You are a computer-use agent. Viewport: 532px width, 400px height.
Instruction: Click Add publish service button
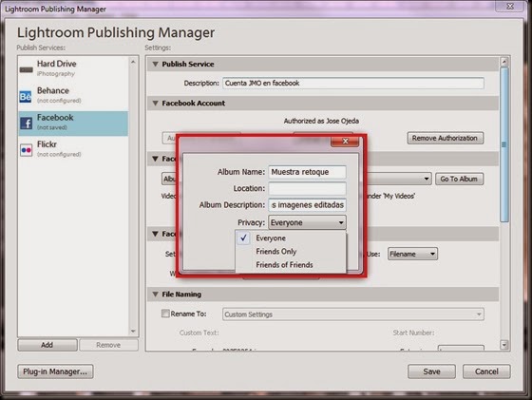pos(47,345)
